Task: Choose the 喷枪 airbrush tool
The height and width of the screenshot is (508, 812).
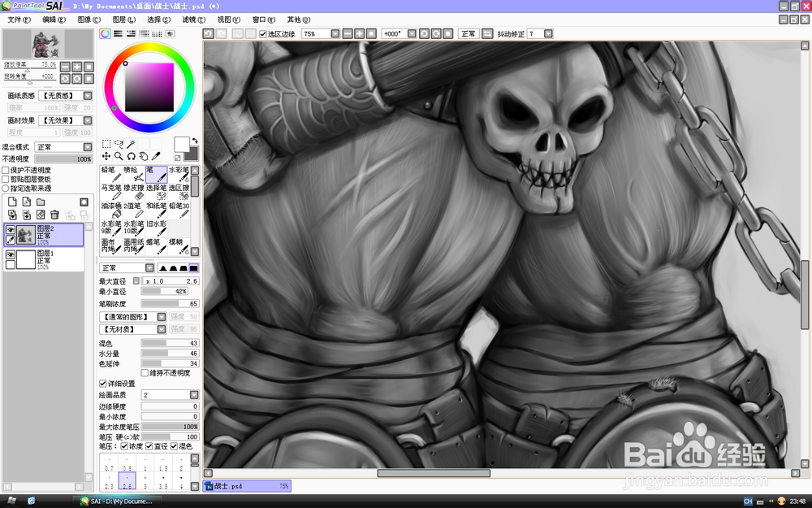Action: [134, 174]
